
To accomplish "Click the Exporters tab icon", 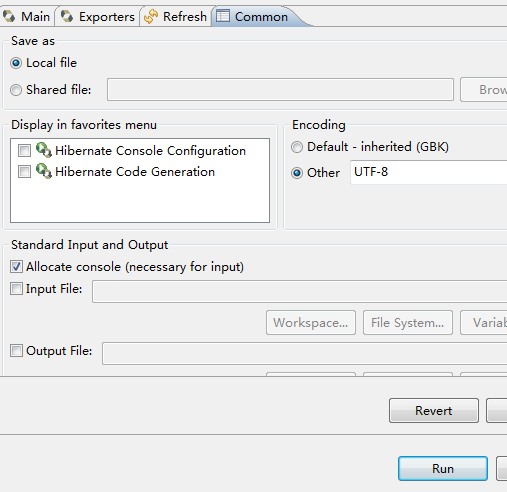I will [67, 16].
